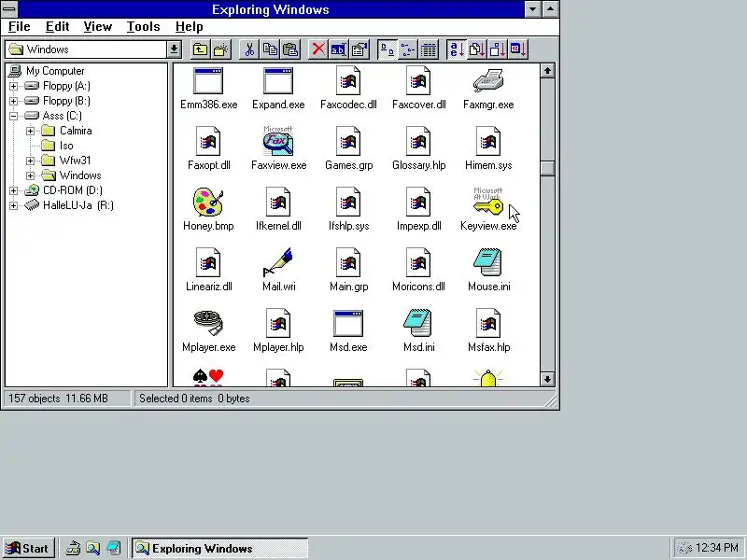Open the Edit menu
The image size is (747, 560).
click(x=58, y=27)
